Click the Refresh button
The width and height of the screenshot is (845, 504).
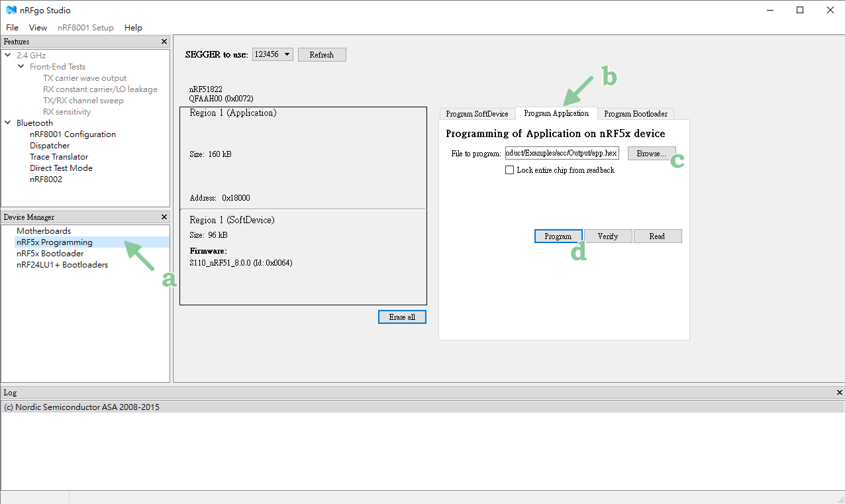[x=322, y=55]
